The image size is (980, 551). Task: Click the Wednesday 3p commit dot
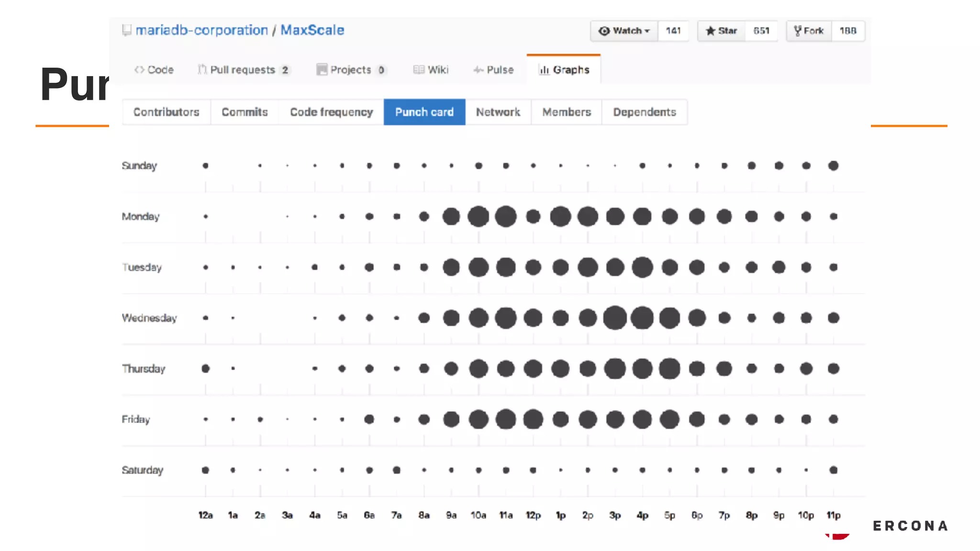coord(615,318)
